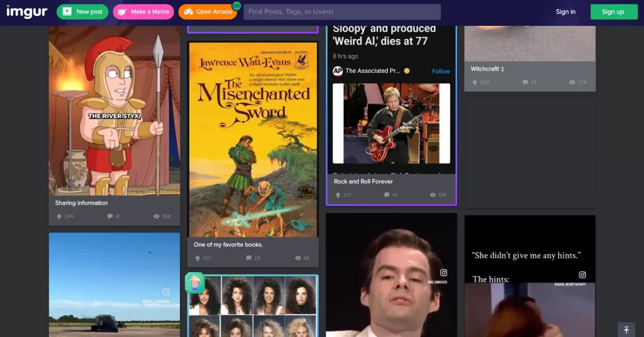Open the Misenchanted Sword book cover post

point(253,140)
